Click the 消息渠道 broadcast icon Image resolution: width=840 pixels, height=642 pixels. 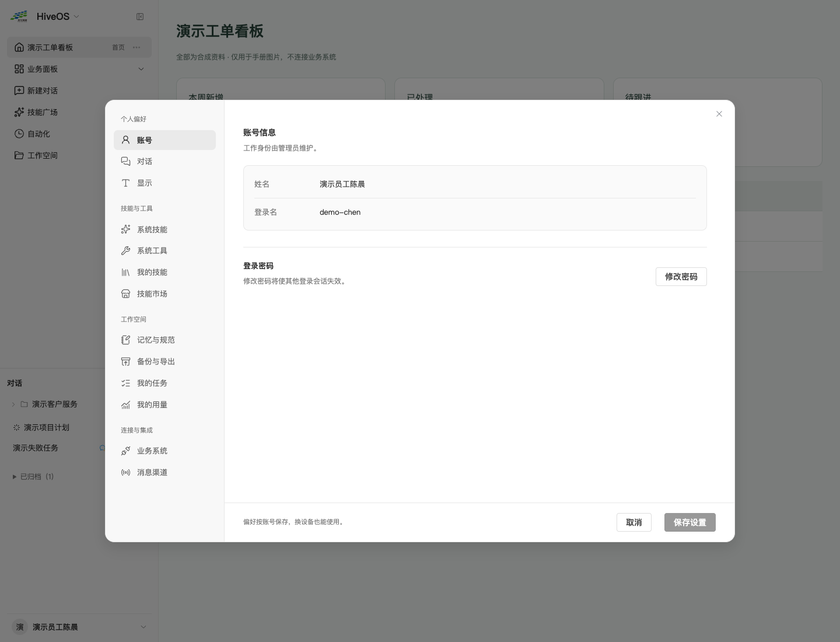pos(125,473)
